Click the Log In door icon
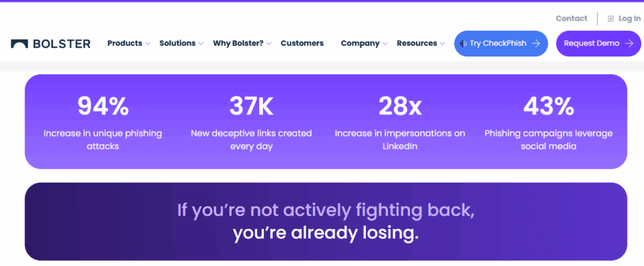644x266 pixels. [x=611, y=18]
